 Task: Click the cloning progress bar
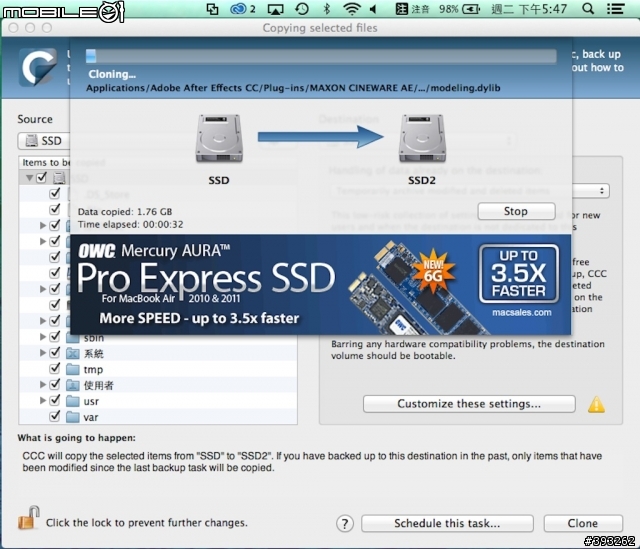coord(321,56)
